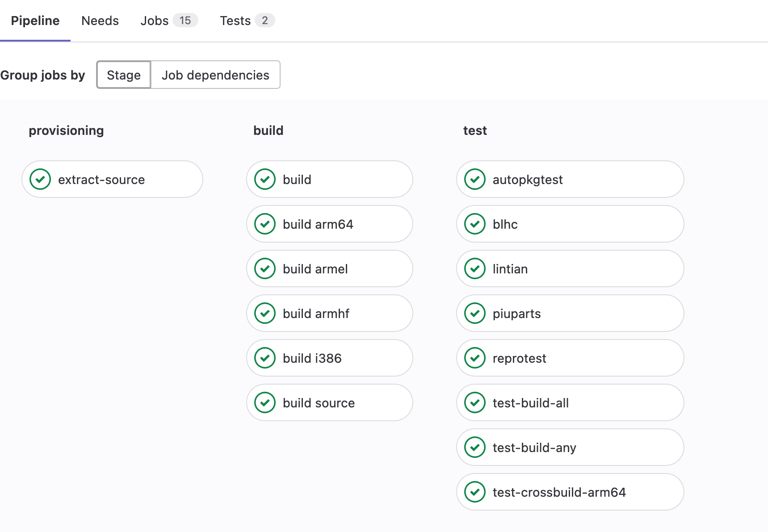The width and height of the screenshot is (768, 532).
Task: Open the piuparts job
Action: (516, 314)
